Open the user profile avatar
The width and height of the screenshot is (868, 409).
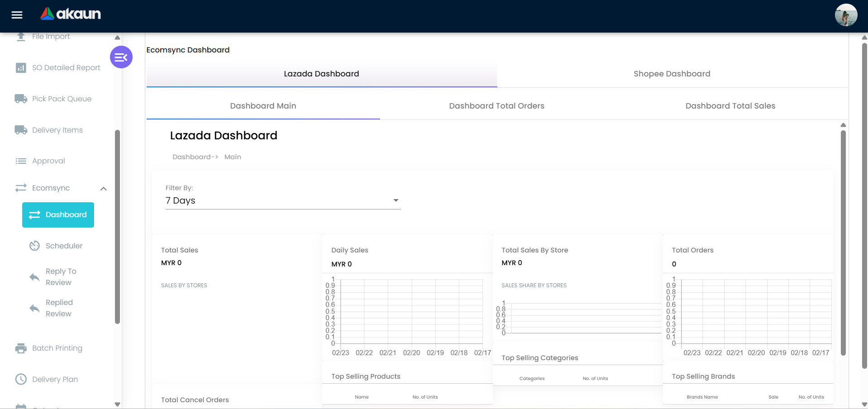(x=845, y=15)
